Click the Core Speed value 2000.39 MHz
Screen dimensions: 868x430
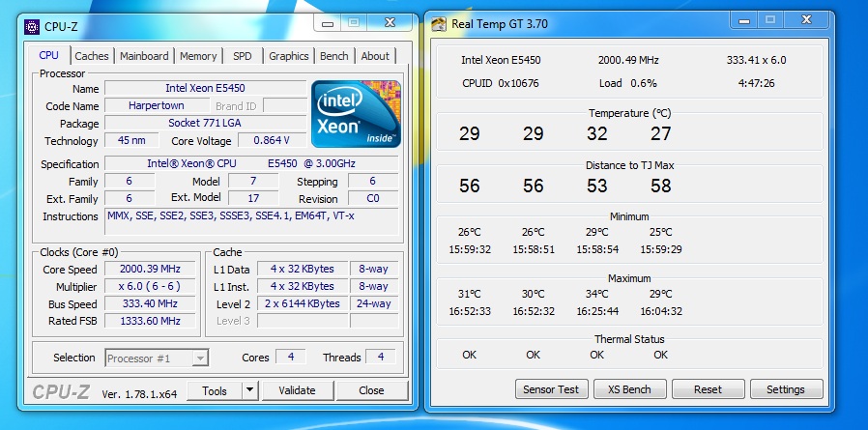150,269
